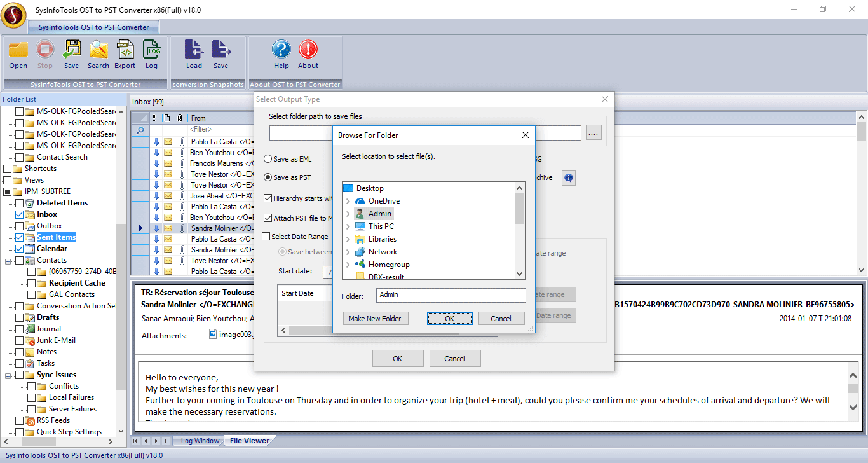Tick the Notes folder checkbox

(19, 352)
